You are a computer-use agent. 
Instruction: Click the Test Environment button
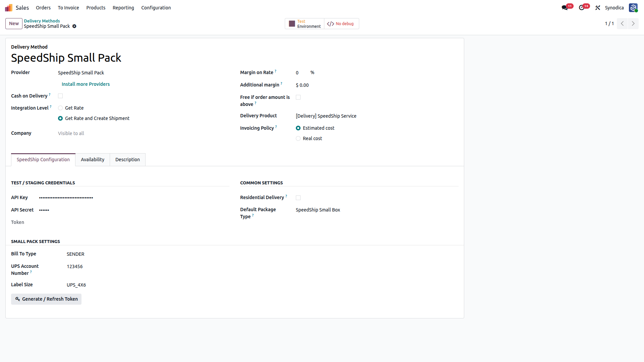click(x=305, y=24)
